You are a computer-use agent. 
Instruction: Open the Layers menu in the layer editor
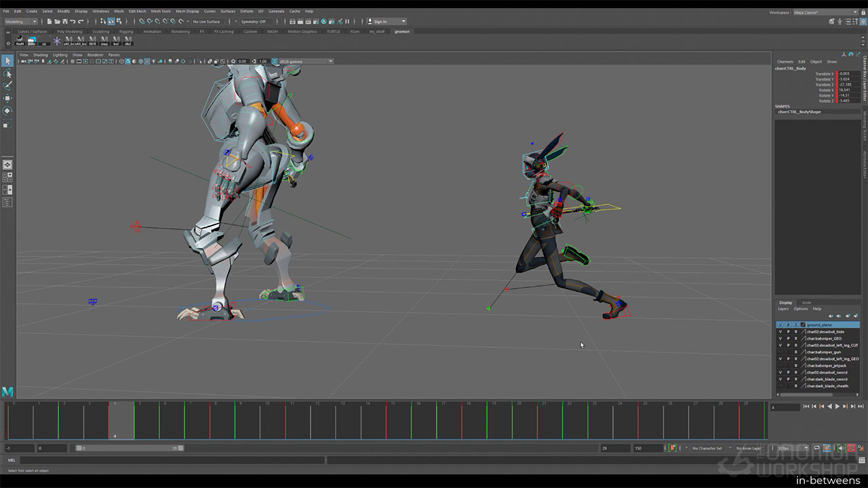(x=783, y=309)
